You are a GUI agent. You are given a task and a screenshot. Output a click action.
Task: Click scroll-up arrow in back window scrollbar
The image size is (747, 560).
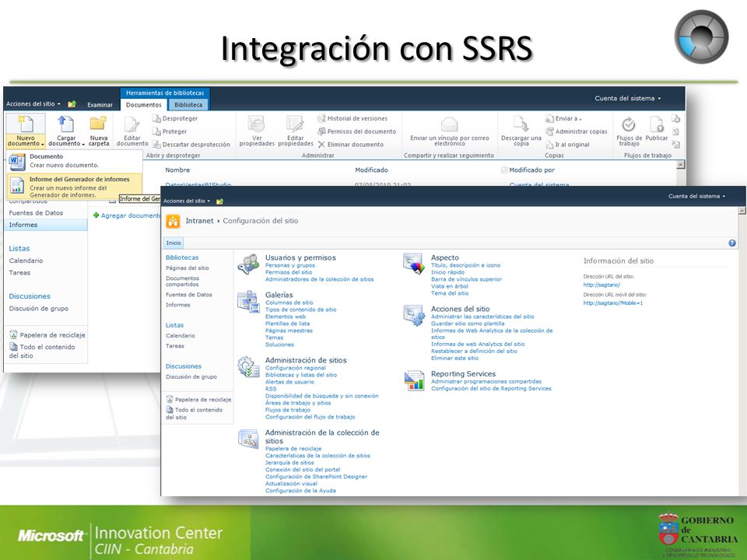point(681,165)
